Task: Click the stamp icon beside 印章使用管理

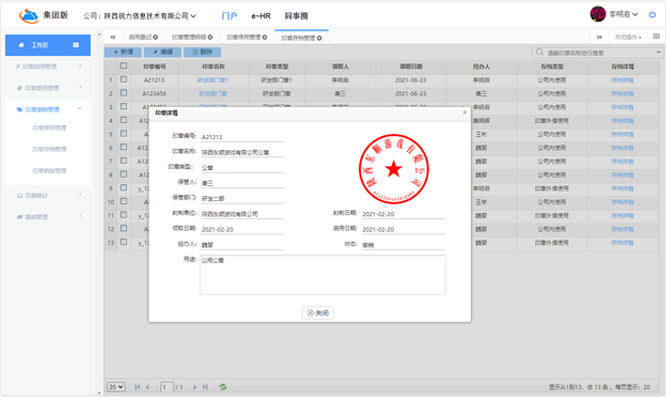Action: pyautogui.click(x=20, y=88)
